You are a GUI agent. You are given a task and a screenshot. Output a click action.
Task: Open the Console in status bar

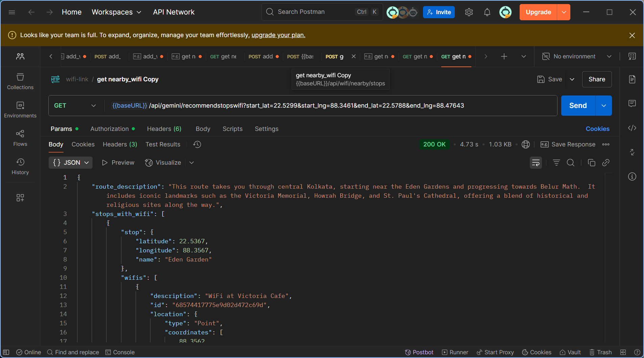[x=120, y=352]
